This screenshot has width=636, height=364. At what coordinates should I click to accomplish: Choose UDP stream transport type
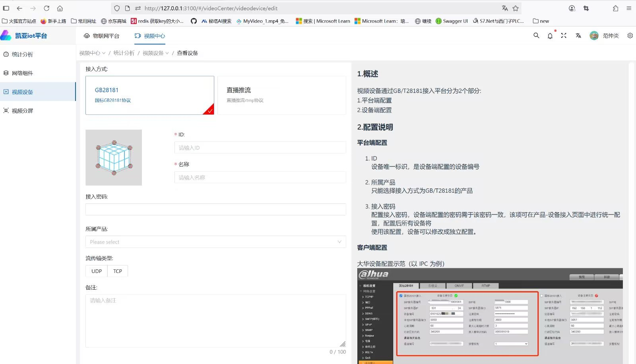point(97,271)
